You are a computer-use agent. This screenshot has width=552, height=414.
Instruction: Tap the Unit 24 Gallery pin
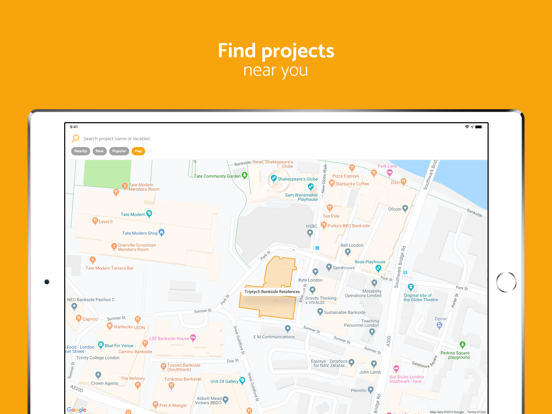242,381
